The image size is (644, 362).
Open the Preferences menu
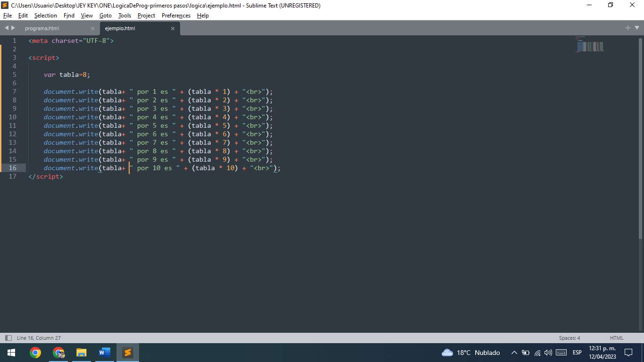(176, 16)
